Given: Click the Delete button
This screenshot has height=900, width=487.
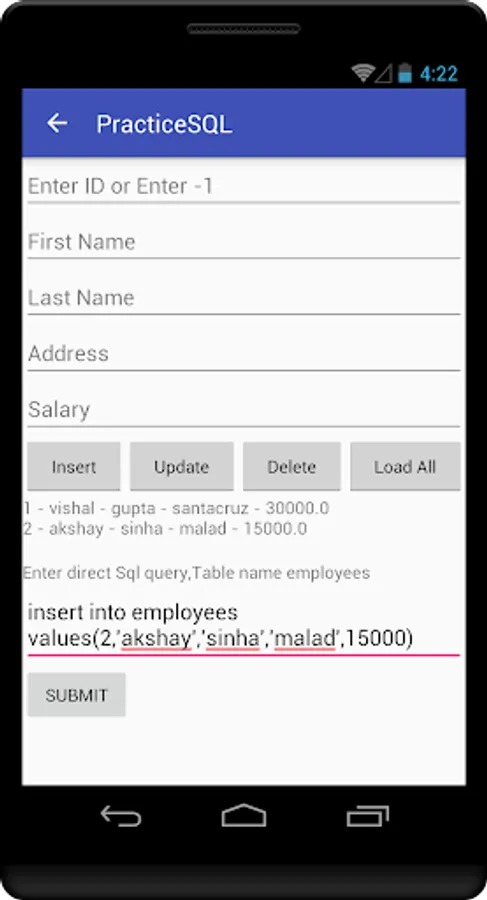Looking at the screenshot, I should coord(292,466).
